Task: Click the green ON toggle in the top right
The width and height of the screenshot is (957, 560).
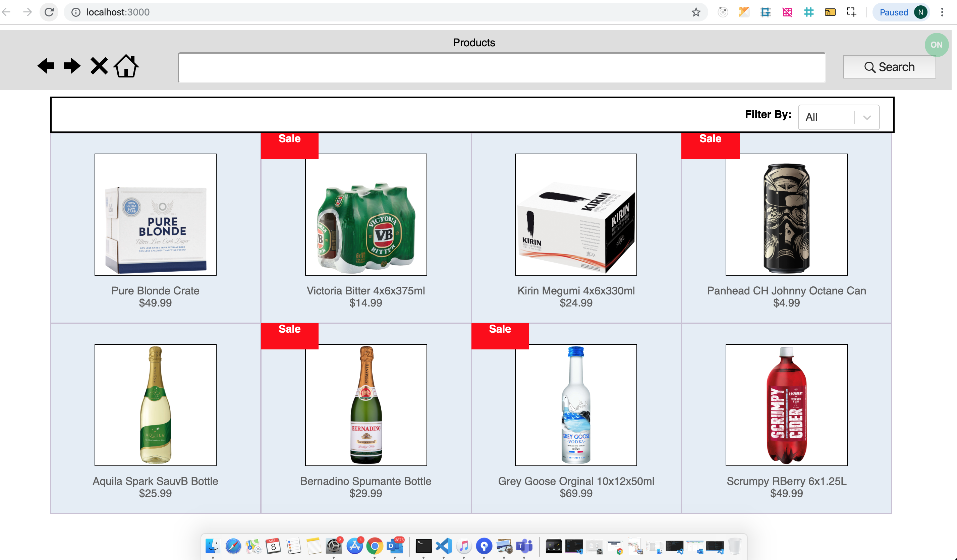Action: [x=936, y=44]
